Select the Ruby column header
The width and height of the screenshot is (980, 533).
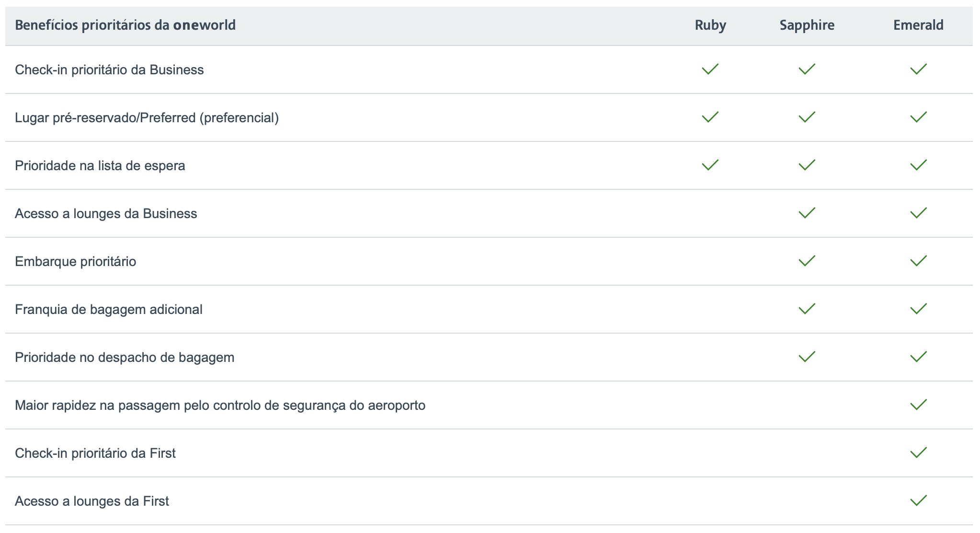click(710, 25)
